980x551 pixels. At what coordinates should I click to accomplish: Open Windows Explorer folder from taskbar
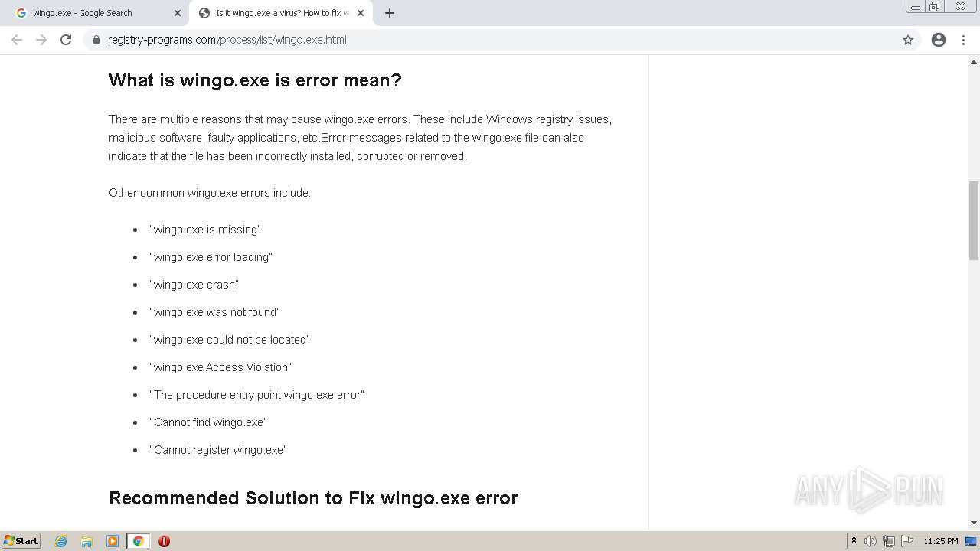(x=87, y=541)
